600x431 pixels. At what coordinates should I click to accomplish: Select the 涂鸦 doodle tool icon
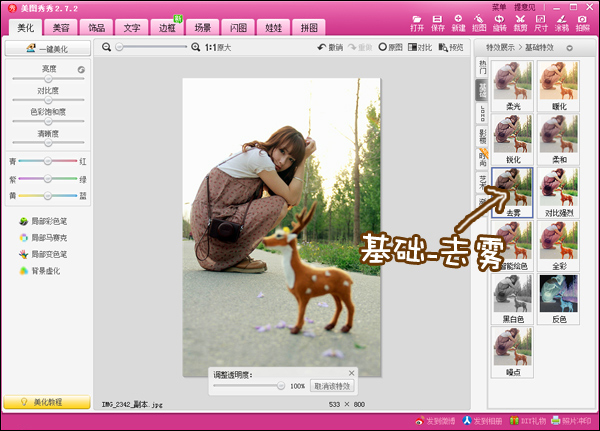pos(561,23)
